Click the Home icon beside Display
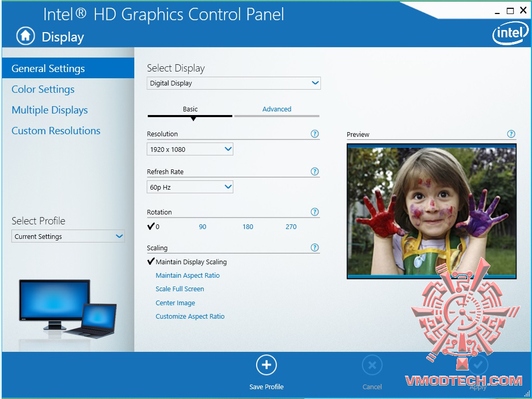The width and height of the screenshot is (532, 399). pyautogui.click(x=25, y=36)
